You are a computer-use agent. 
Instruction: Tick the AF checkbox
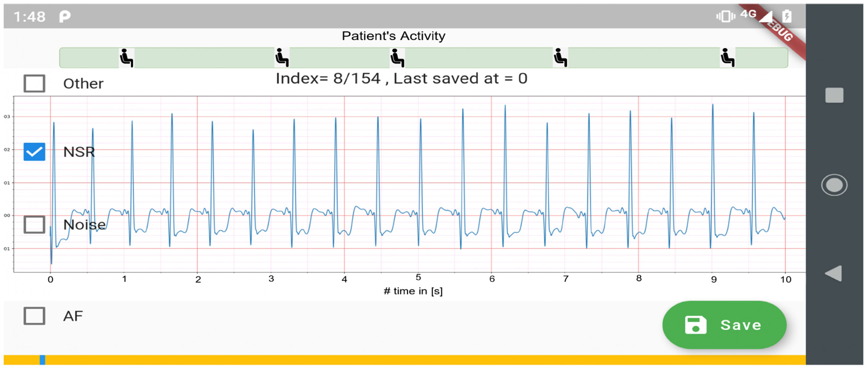(34, 316)
